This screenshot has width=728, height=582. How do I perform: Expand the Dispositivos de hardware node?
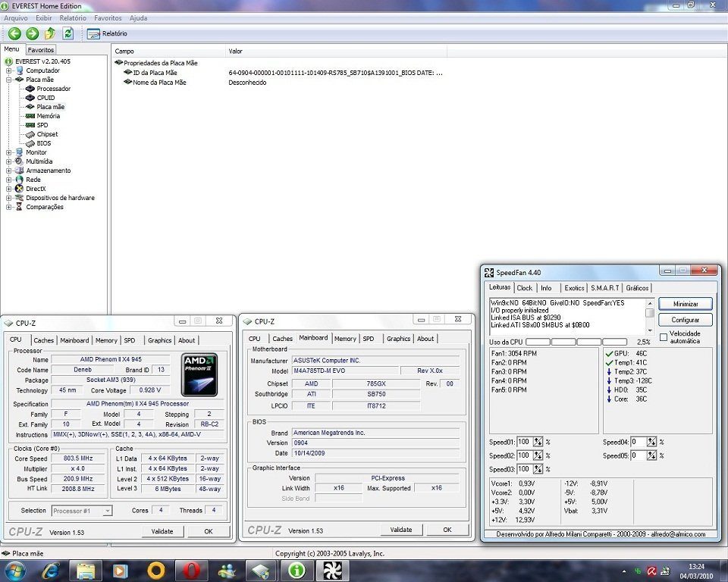tap(9, 198)
